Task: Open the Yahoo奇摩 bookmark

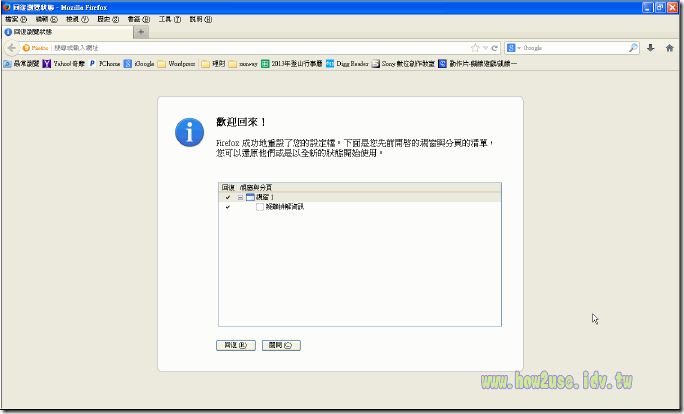Action: click(64, 62)
